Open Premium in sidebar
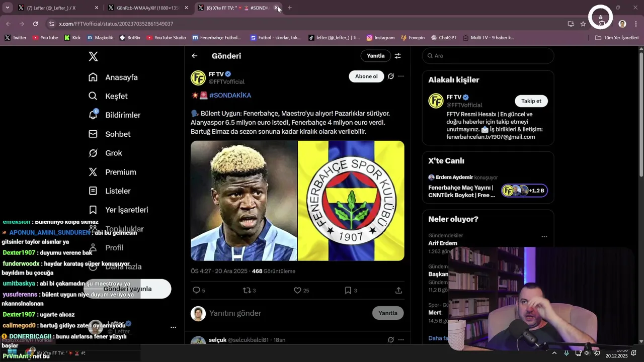The height and width of the screenshot is (362, 644). tap(112, 172)
